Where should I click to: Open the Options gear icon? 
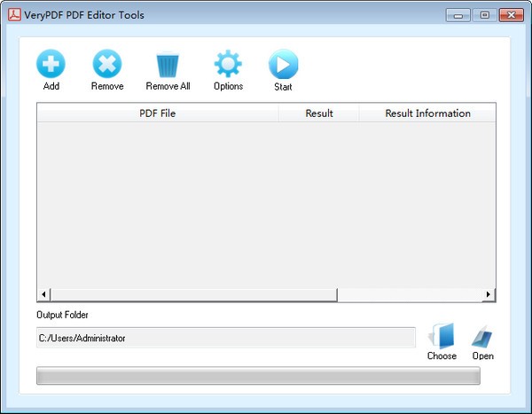[228, 65]
